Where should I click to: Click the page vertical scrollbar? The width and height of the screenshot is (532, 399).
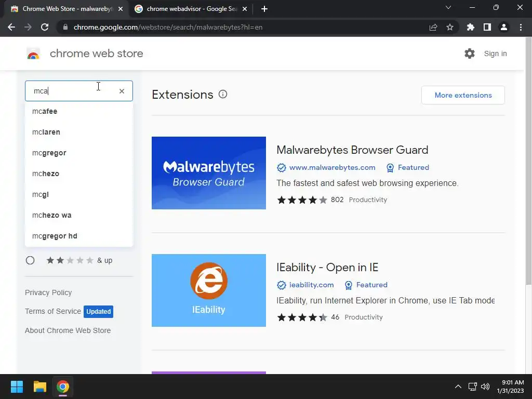point(528,161)
